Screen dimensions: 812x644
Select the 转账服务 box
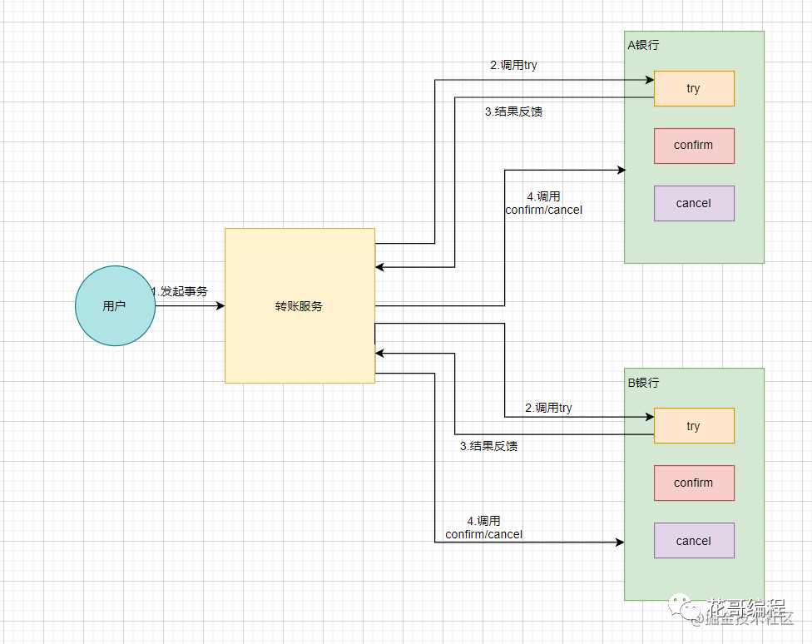click(x=300, y=305)
